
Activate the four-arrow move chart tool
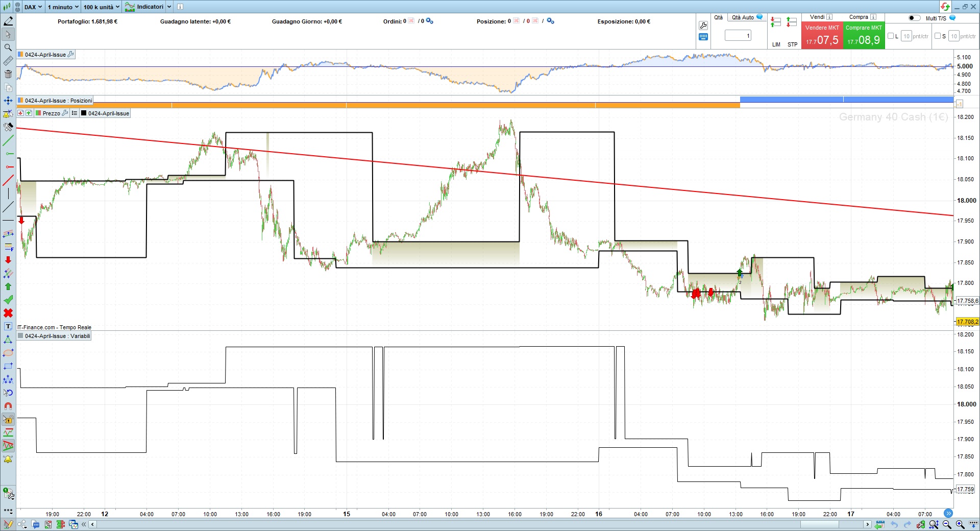[8, 101]
